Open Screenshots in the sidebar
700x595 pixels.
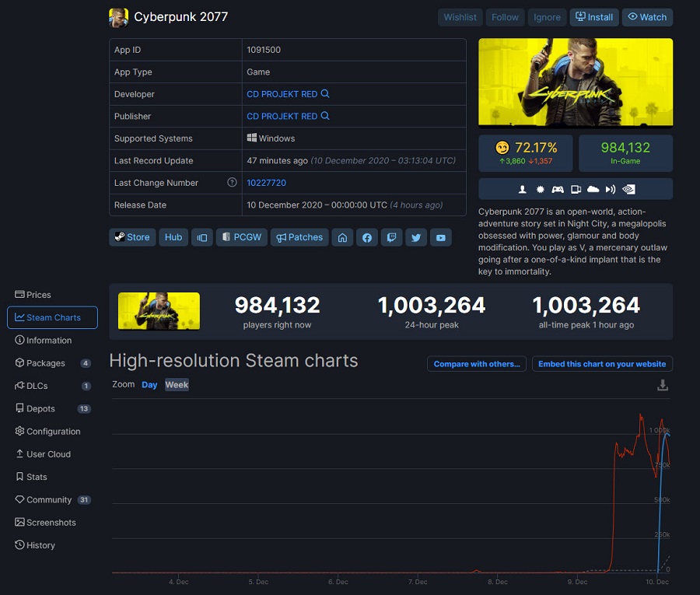tap(53, 522)
